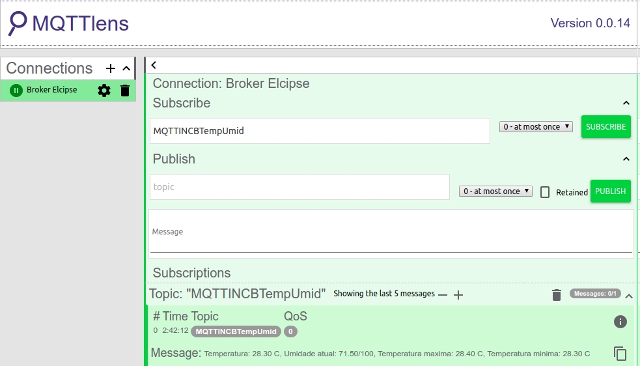Decrease number of shown messages
This screenshot has width=640, height=366.
(x=442, y=295)
